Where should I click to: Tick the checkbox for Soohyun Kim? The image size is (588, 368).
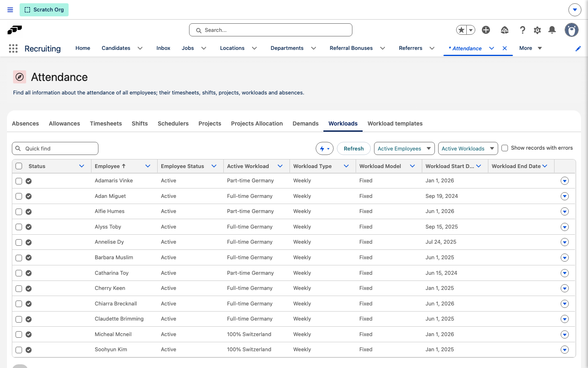(x=19, y=350)
